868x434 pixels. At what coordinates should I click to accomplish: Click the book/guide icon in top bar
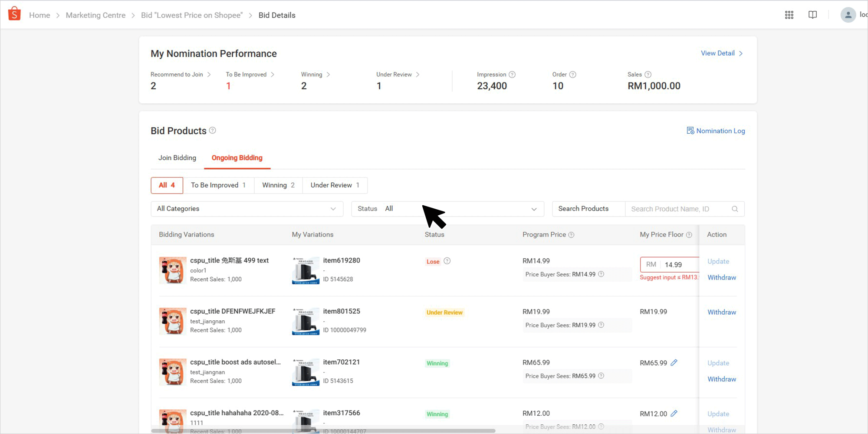click(812, 14)
